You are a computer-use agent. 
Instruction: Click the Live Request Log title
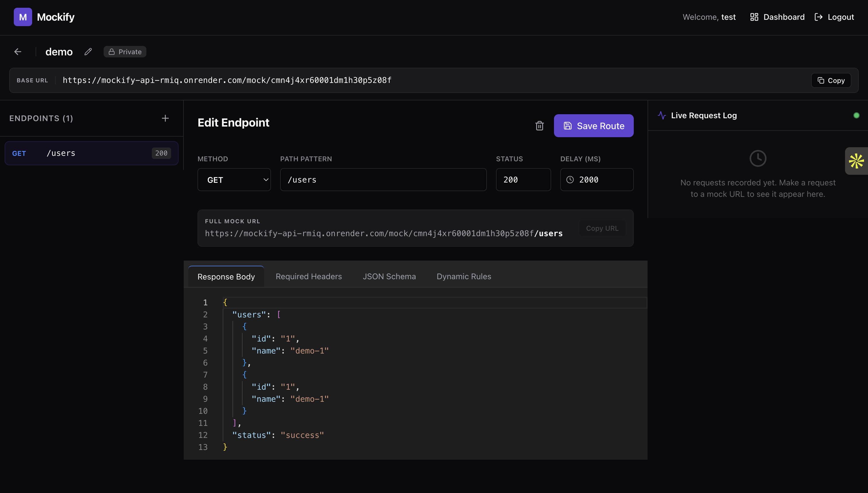[x=704, y=115]
